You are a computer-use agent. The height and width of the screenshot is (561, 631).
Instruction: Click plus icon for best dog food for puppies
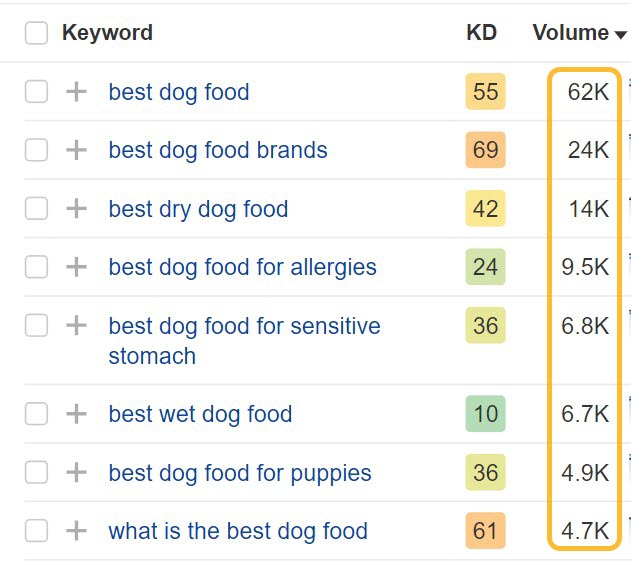click(x=76, y=473)
